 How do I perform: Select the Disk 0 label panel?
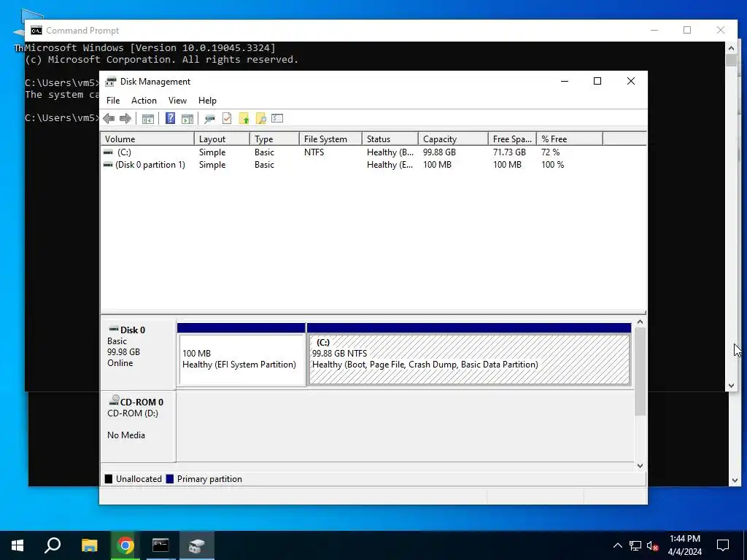click(x=138, y=354)
